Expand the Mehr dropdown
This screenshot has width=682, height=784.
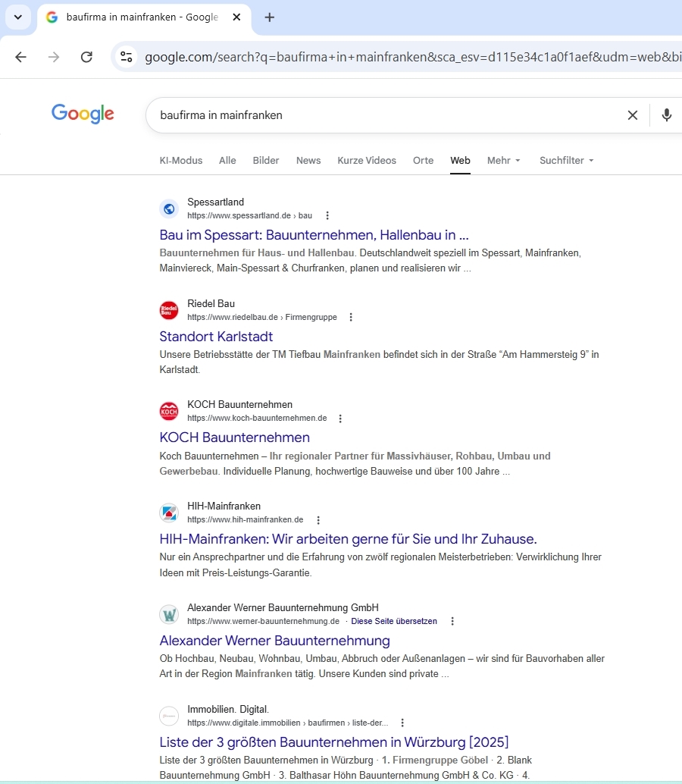(504, 161)
